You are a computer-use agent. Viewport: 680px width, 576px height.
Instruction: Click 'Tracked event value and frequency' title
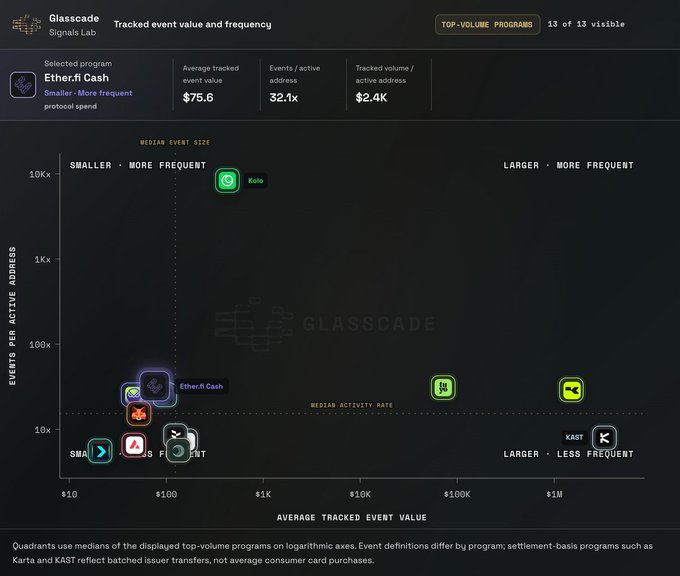click(193, 24)
